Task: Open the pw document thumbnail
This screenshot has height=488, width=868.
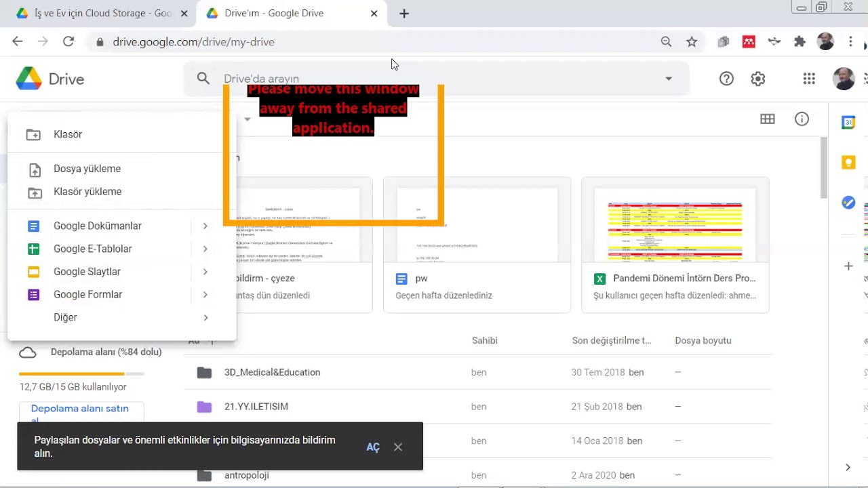Action: [x=477, y=220]
